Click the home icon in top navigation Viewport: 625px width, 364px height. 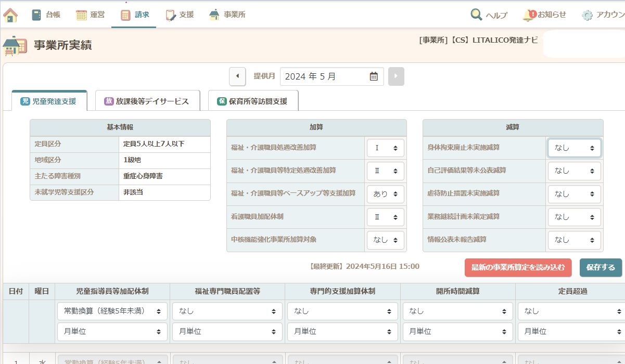point(10,15)
